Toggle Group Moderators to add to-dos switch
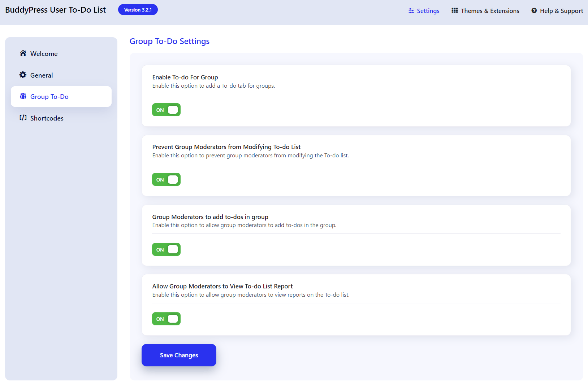The width and height of the screenshot is (588, 384). click(x=166, y=250)
